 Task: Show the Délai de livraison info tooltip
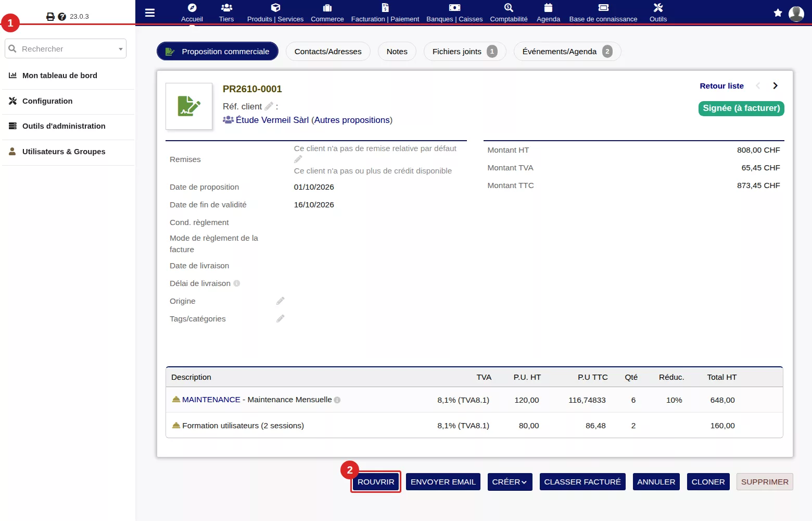pos(237,283)
